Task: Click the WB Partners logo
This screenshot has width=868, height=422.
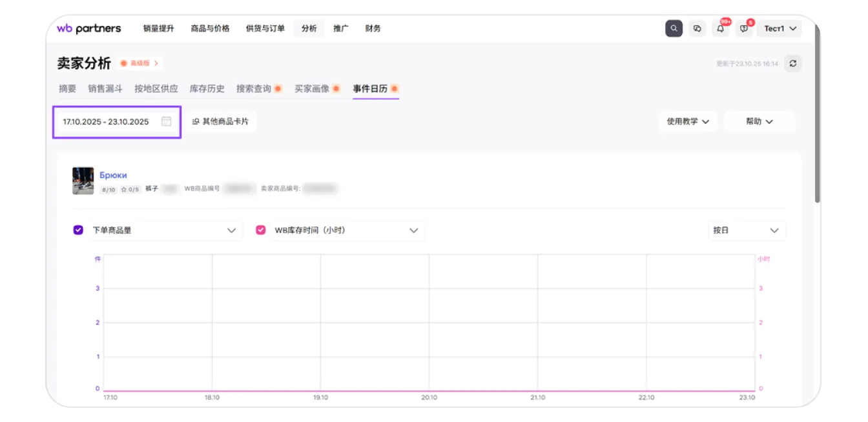Action: coord(88,28)
